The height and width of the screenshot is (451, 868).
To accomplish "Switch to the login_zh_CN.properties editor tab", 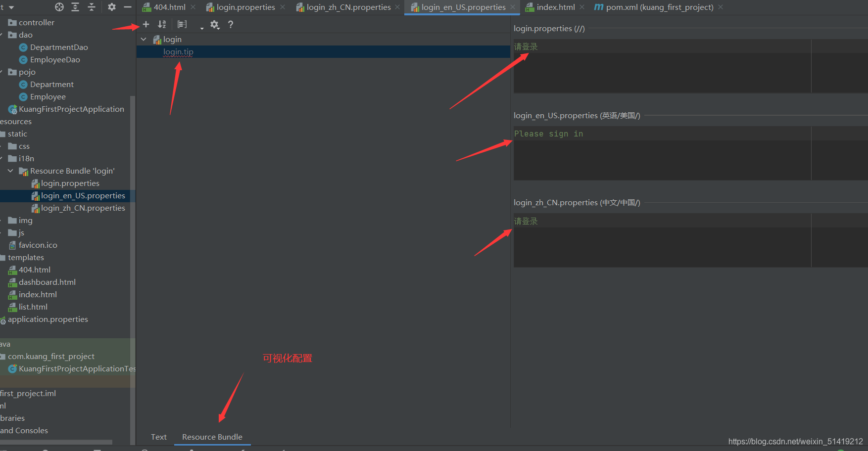I will pos(349,7).
